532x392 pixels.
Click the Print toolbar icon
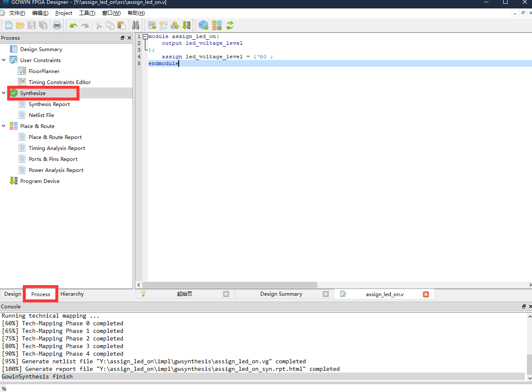[57, 25]
